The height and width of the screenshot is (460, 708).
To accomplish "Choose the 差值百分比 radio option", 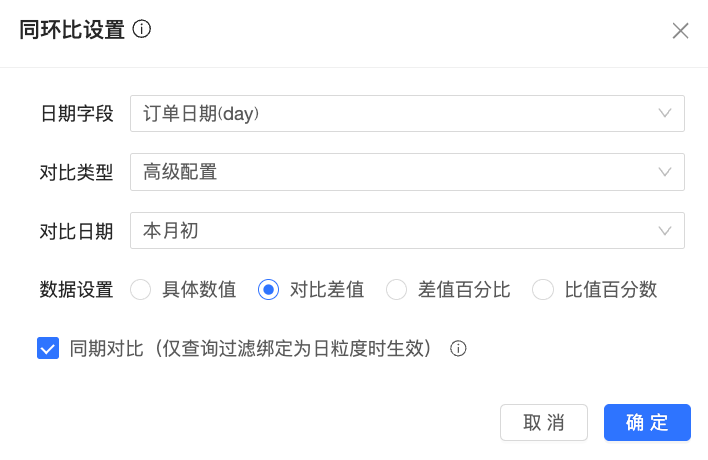I will (x=396, y=290).
